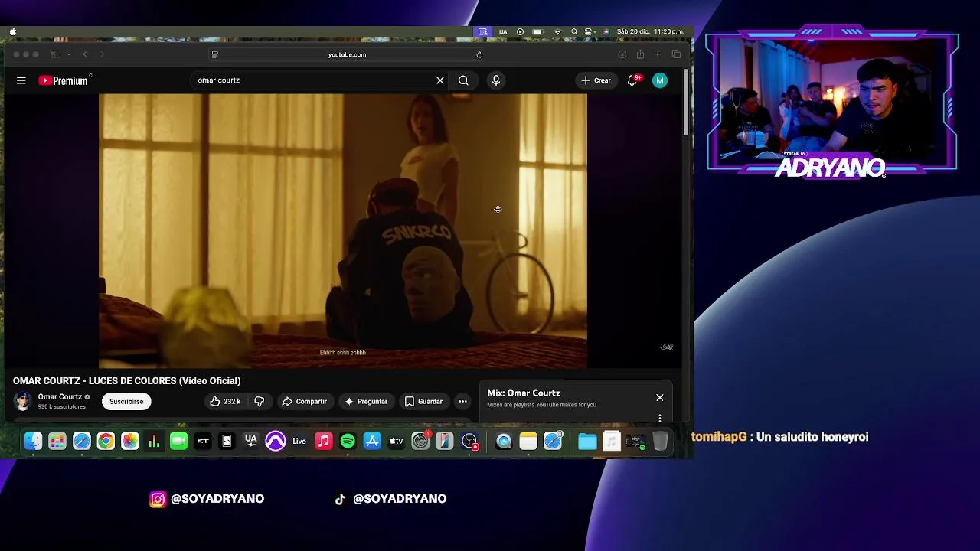980x551 pixels.
Task: Start voice search with microphone icon
Action: pyautogui.click(x=496, y=80)
